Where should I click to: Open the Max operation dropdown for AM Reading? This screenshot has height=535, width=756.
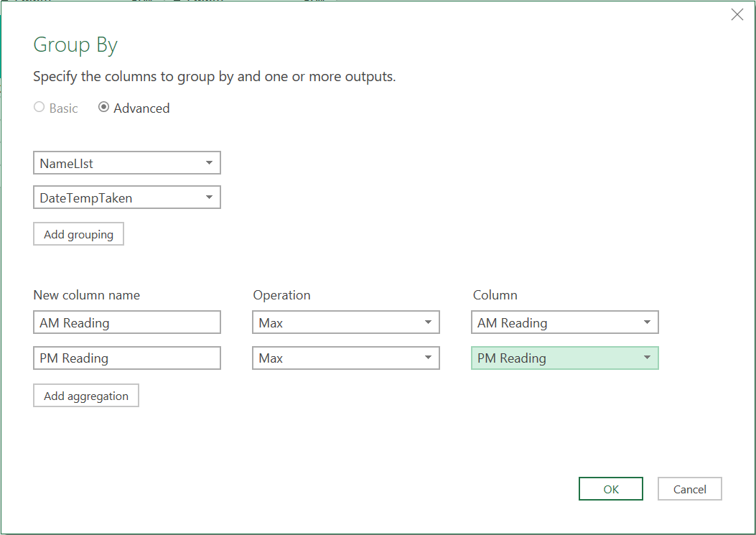[x=346, y=322]
